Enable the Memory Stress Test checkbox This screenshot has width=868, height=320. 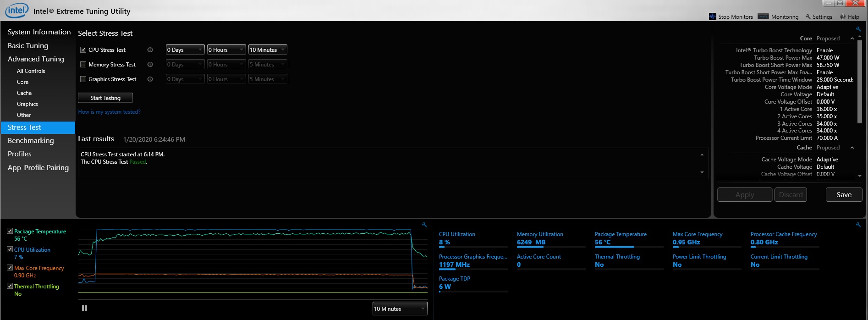tap(83, 65)
